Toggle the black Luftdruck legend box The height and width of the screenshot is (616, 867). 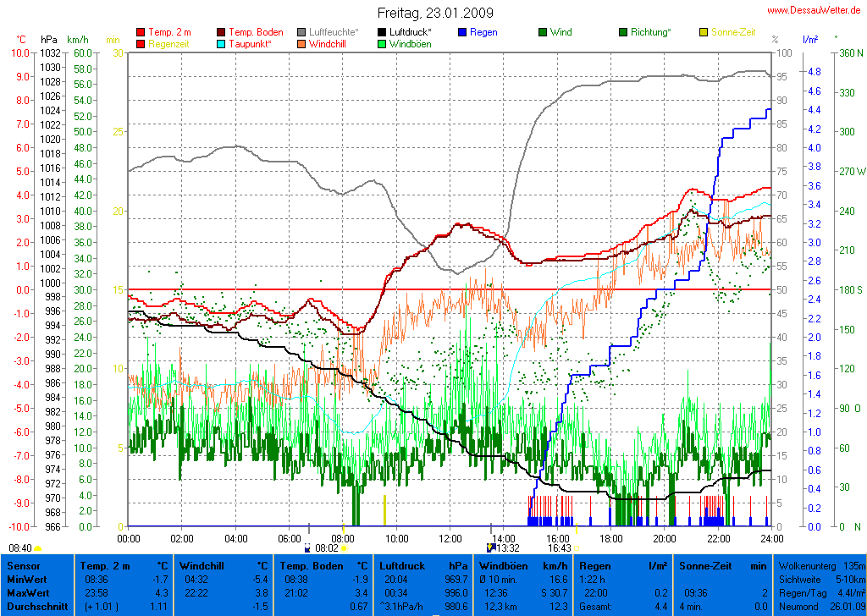tap(382, 32)
